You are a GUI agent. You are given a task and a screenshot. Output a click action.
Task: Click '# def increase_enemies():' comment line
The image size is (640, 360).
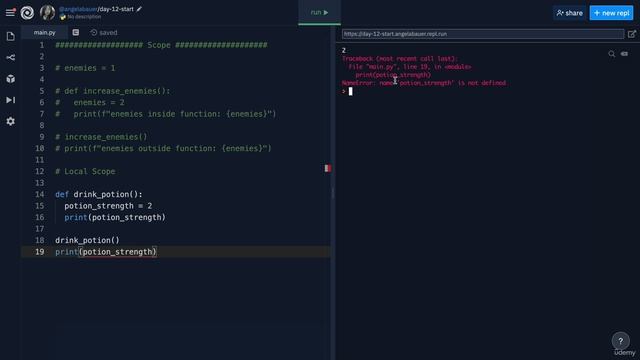(113, 91)
